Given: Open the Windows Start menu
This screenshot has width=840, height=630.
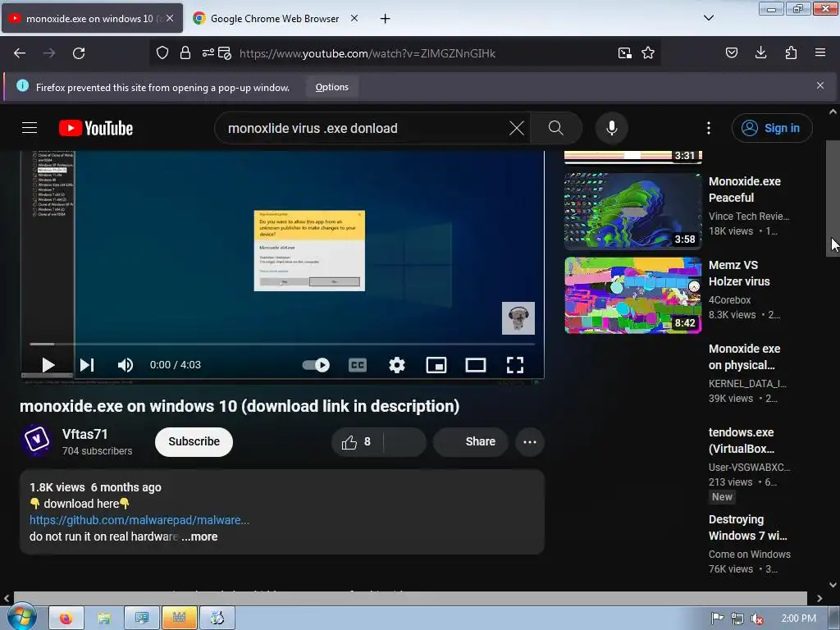Looking at the screenshot, I should [x=21, y=617].
